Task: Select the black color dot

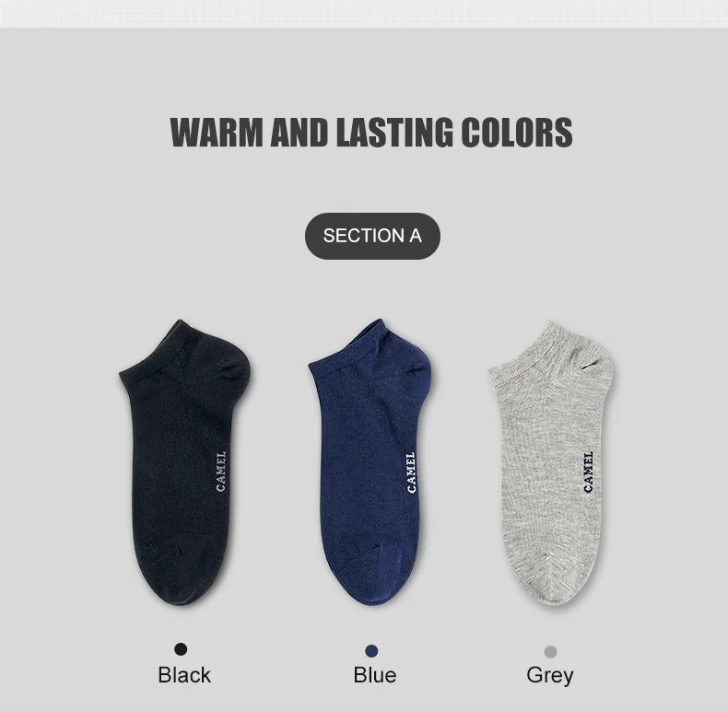Action: point(181,648)
